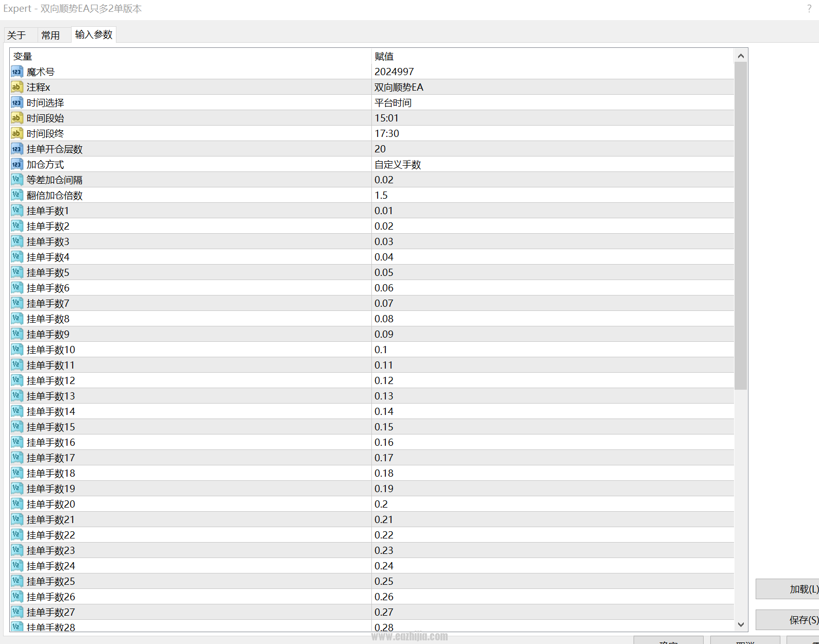Select the 挂单手数13 value 0.13
The height and width of the screenshot is (644, 819).
tap(384, 396)
